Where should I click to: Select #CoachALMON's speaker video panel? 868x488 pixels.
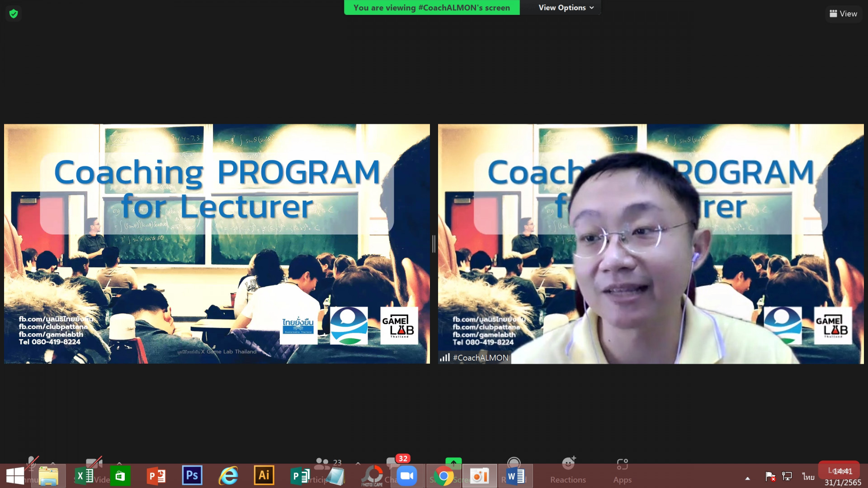point(651,244)
